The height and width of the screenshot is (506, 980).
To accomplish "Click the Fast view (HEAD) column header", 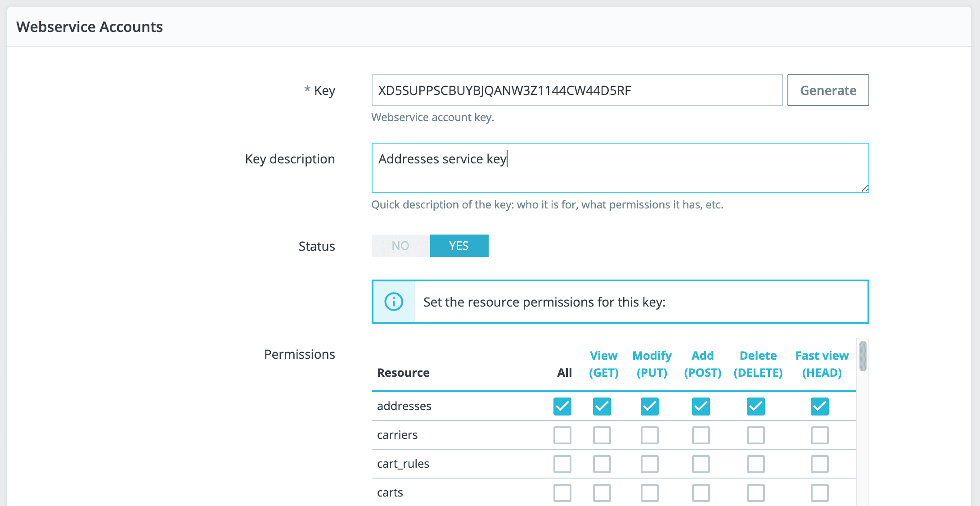I will 822,364.
